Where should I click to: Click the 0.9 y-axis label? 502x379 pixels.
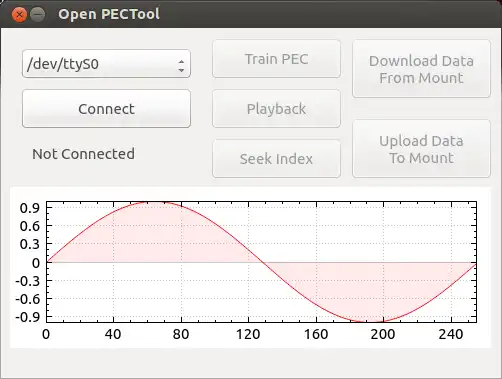click(x=30, y=208)
